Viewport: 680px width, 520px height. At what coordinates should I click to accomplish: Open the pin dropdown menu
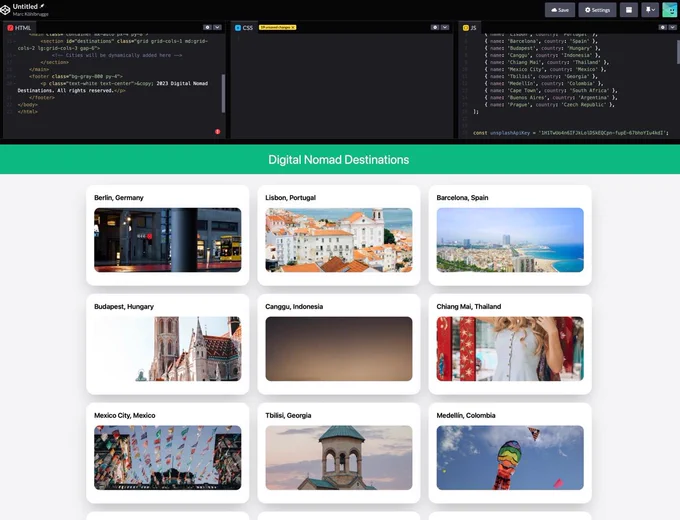click(650, 10)
